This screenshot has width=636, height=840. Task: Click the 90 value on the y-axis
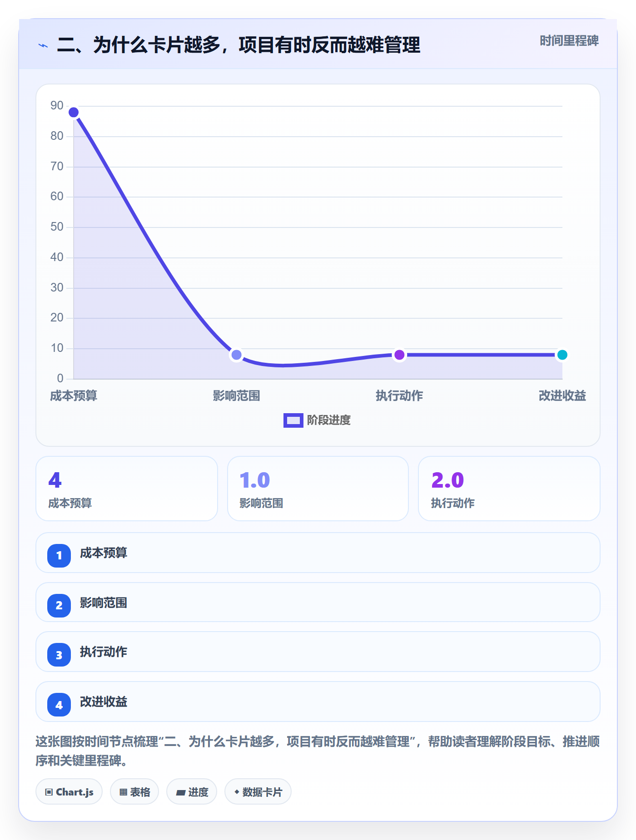point(57,106)
